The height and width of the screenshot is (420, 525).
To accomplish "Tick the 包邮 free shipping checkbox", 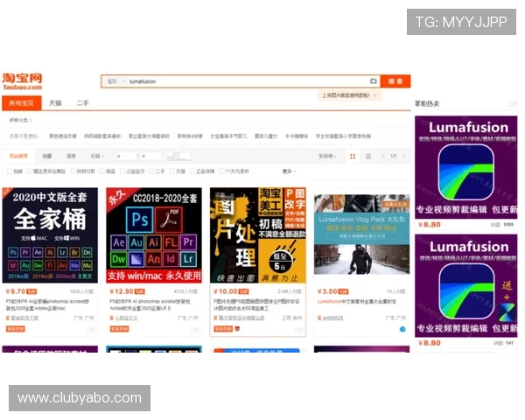I will pyautogui.click(x=10, y=171).
